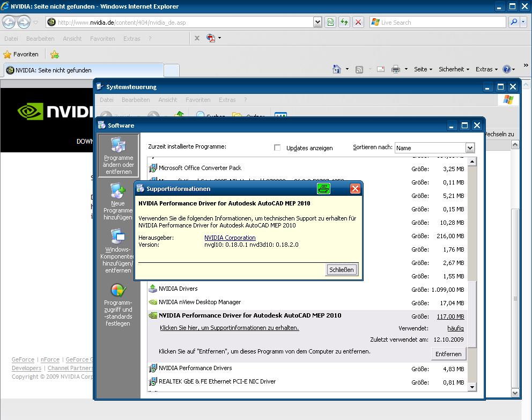Click scroll-down arrow of the installed programs list
The image size is (532, 420).
472,387
